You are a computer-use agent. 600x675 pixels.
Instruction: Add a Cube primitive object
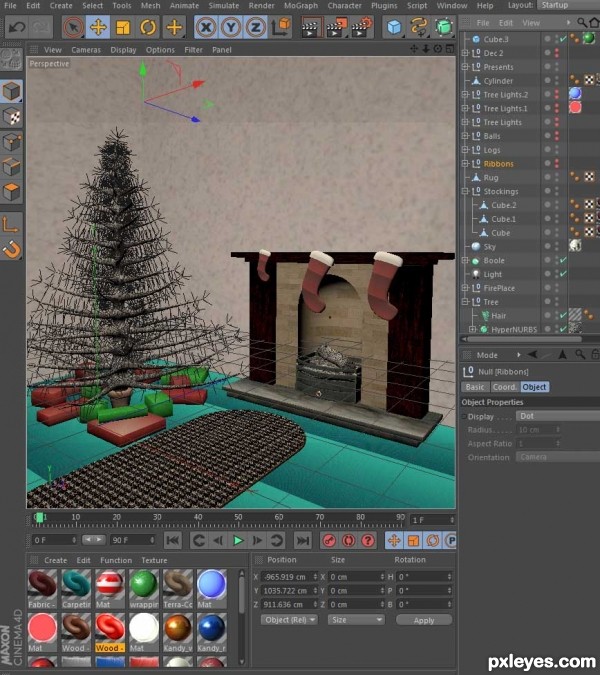(x=394, y=28)
